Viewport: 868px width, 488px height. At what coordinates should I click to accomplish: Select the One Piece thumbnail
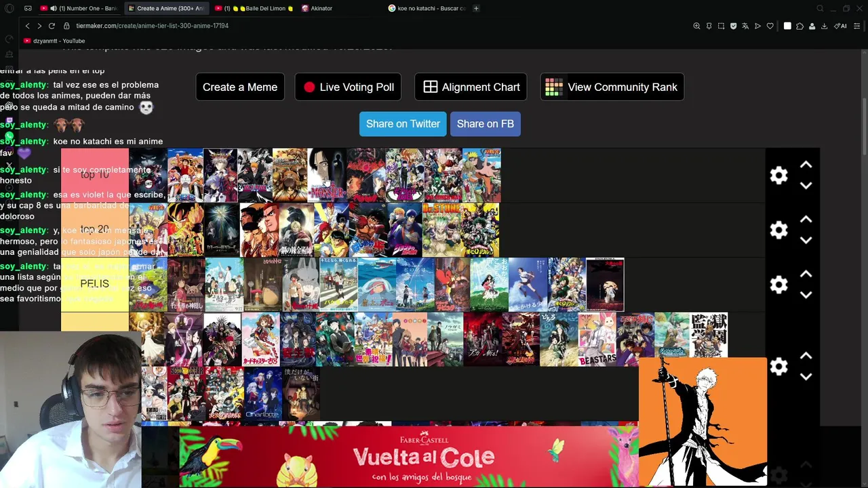(185, 176)
